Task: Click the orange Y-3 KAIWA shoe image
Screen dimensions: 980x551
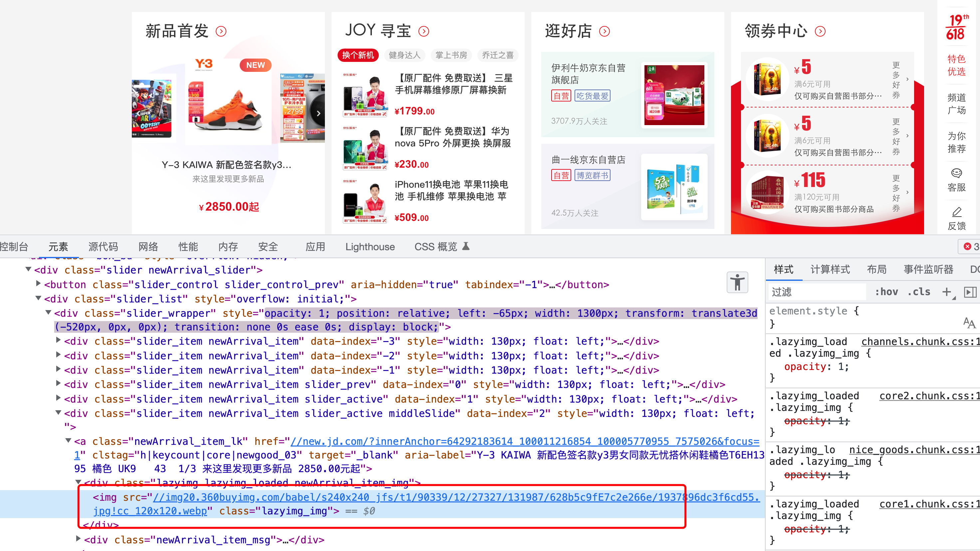Action: click(x=228, y=110)
